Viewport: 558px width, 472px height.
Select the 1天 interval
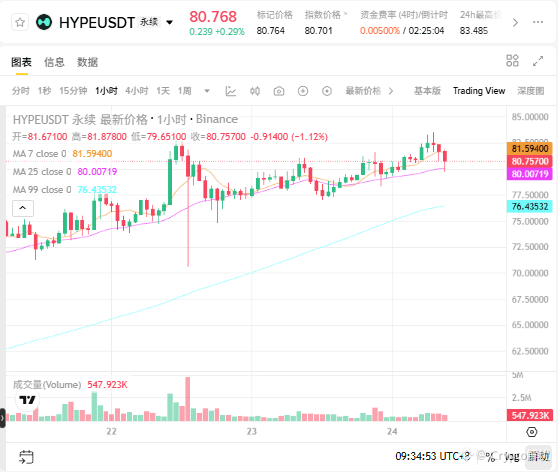(163, 91)
